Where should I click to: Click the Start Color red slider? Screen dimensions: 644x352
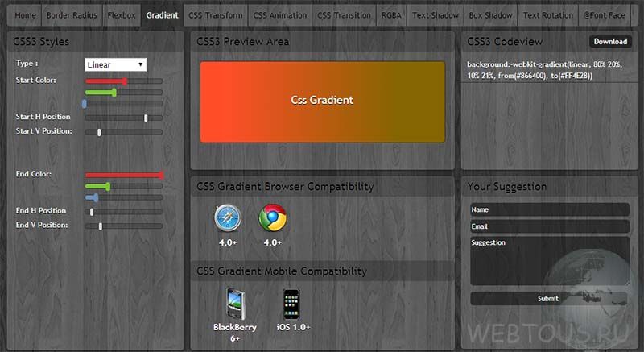click(x=124, y=81)
